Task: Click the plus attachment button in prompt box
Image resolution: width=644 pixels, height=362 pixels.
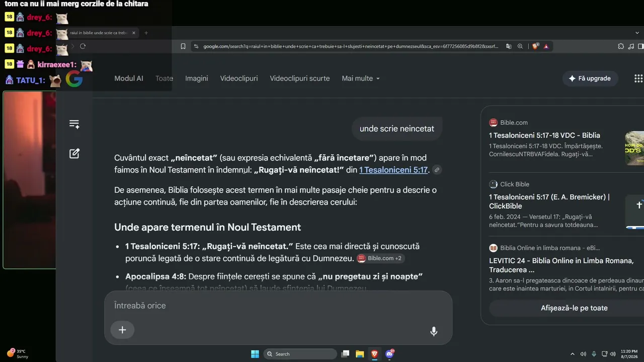Action: (x=122, y=330)
